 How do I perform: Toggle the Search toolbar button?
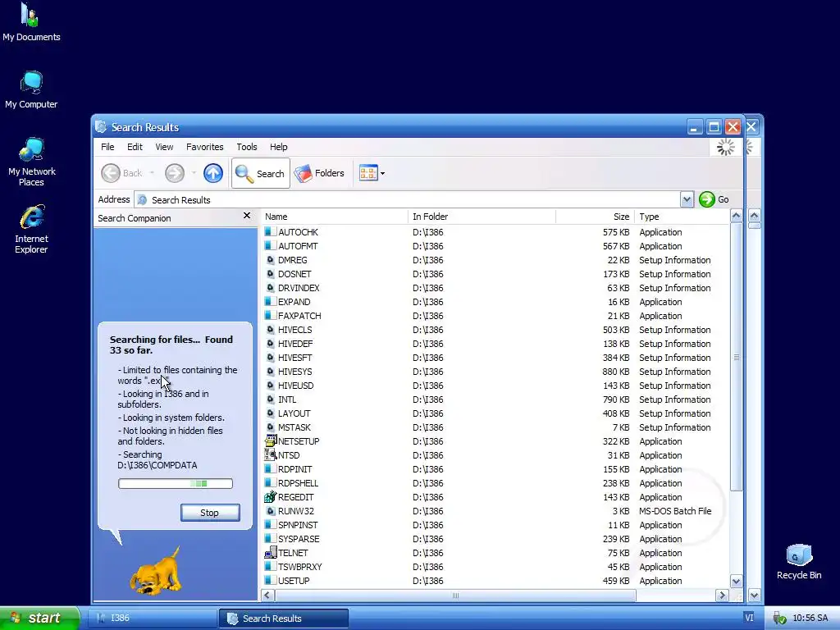coord(260,173)
